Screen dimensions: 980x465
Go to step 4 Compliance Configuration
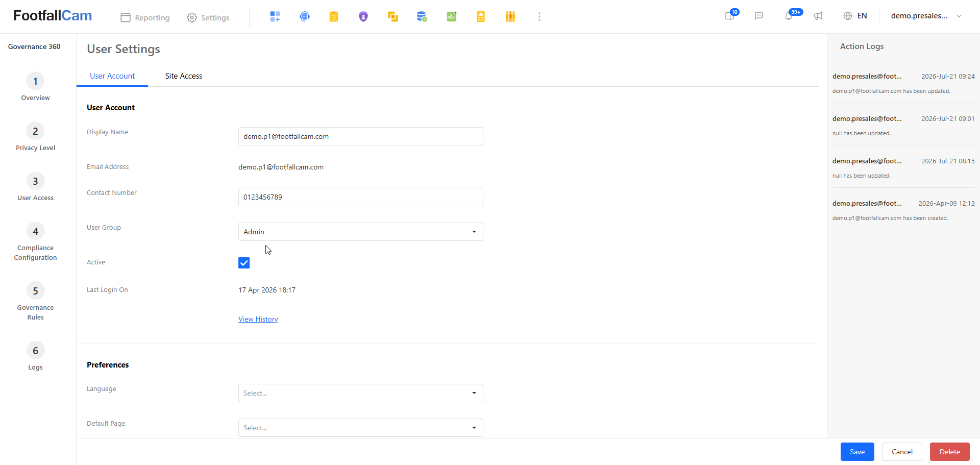point(35,242)
